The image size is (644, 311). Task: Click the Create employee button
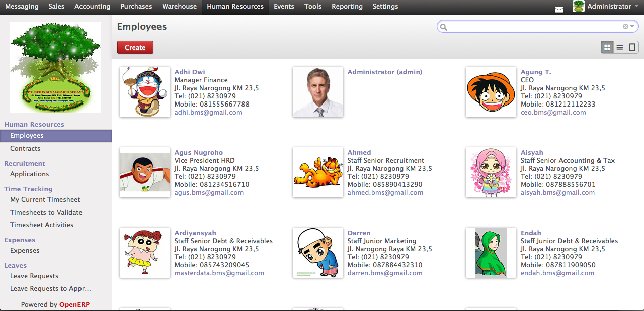tap(135, 47)
